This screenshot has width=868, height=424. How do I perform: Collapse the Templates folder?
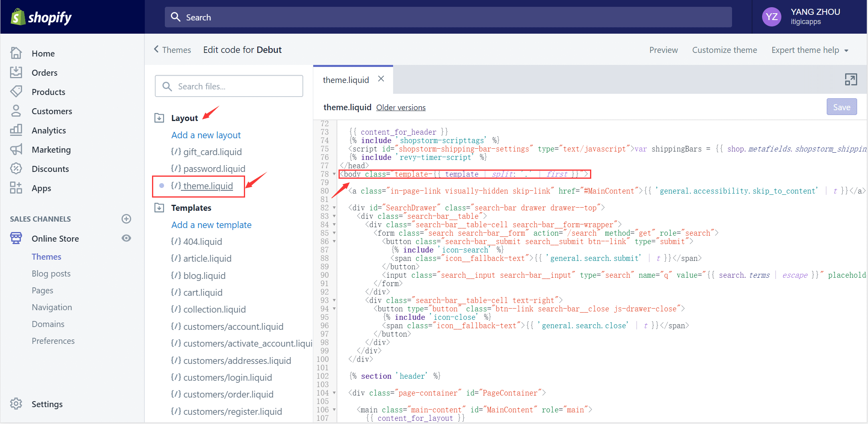159,208
